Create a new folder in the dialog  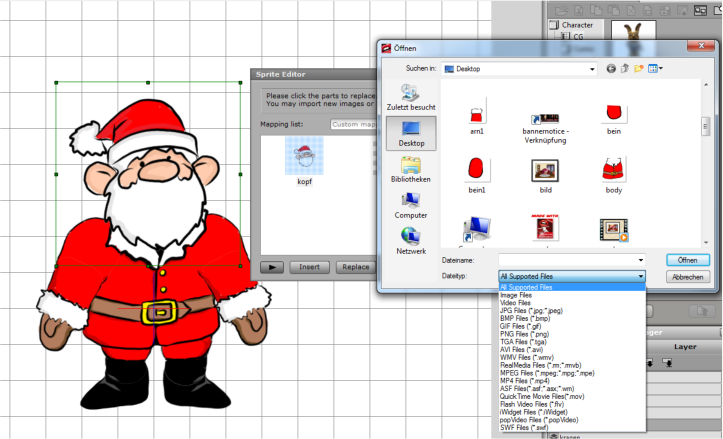click(x=638, y=69)
